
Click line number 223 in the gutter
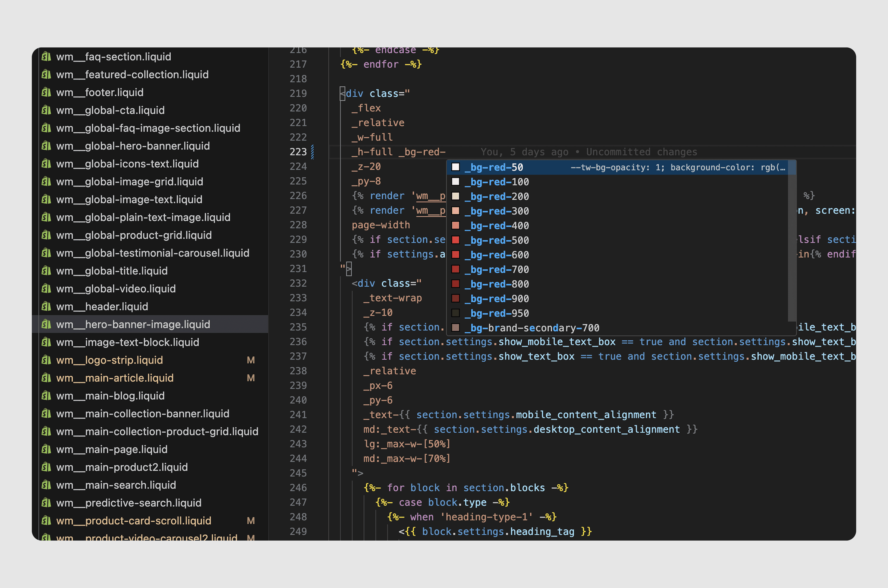pos(298,152)
